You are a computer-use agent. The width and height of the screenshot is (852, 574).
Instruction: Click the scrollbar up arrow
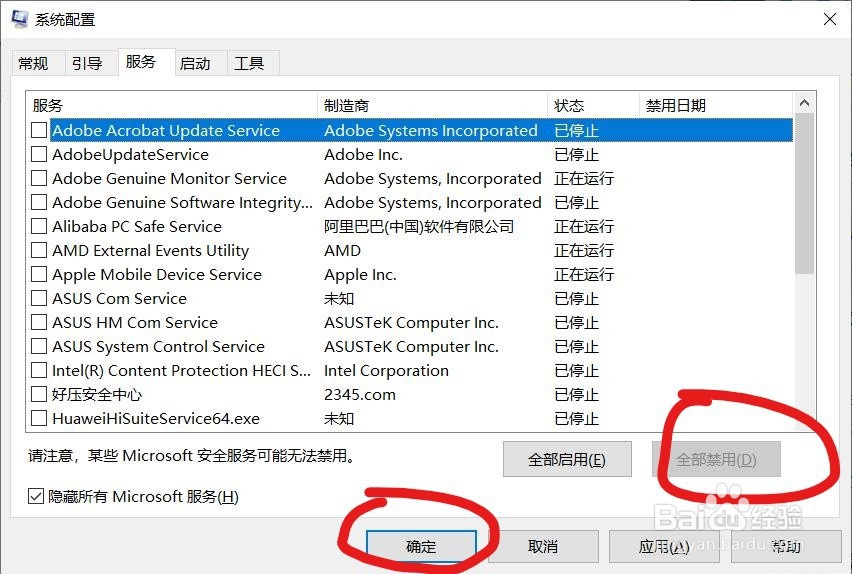pyautogui.click(x=805, y=102)
